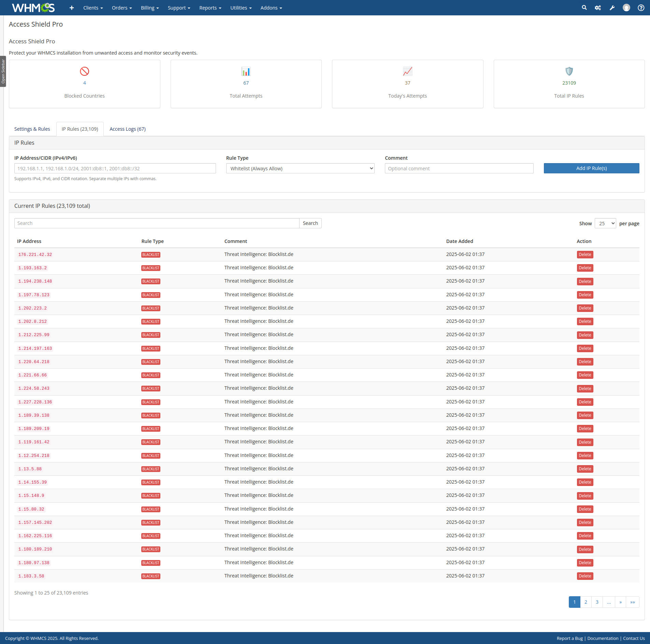650x644 pixels.
Task: Focus the IP Address/CIDR input field
Action: (115, 168)
